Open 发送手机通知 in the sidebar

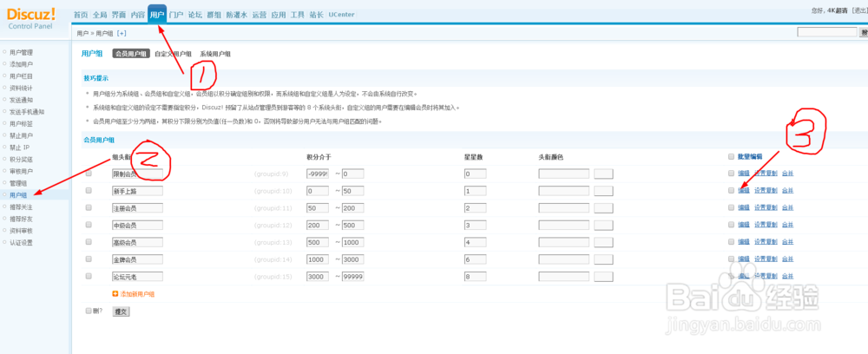click(27, 112)
